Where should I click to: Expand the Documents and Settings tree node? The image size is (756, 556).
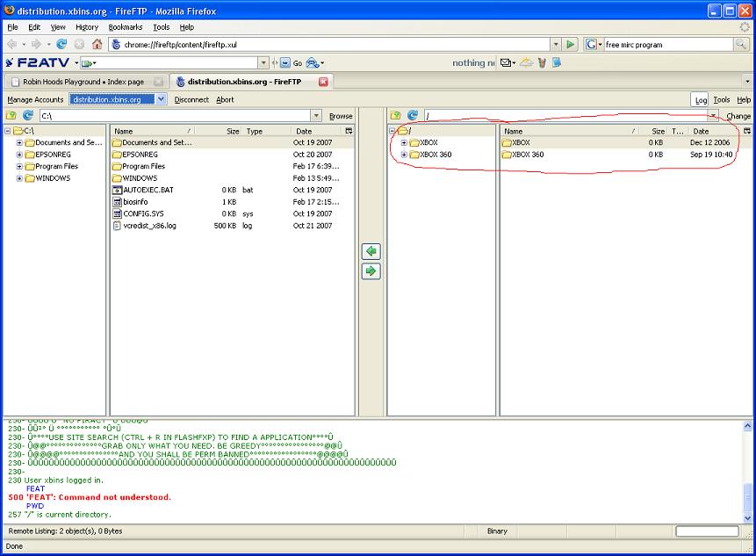(19, 143)
